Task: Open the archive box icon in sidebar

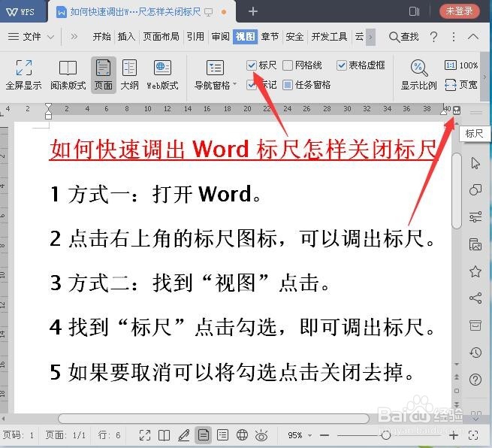Action: pyautogui.click(x=475, y=325)
